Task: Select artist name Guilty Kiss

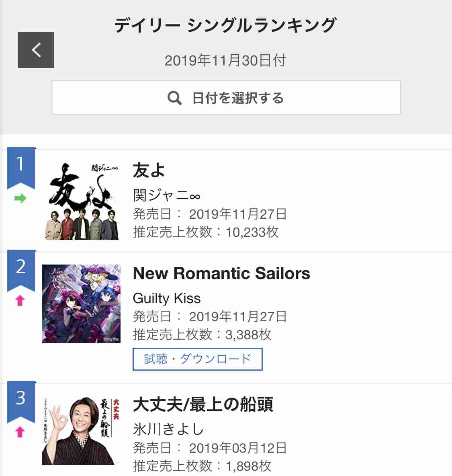Action: [167, 298]
